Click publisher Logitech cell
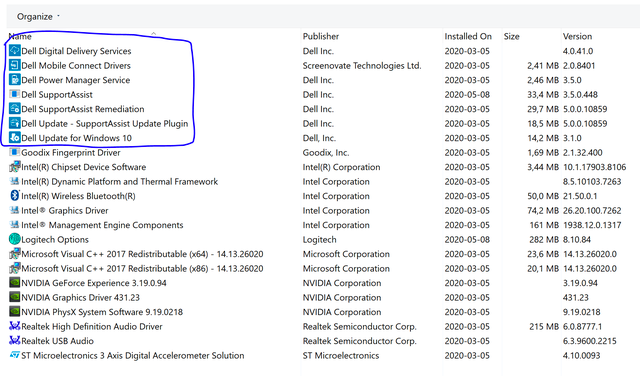 pos(320,240)
